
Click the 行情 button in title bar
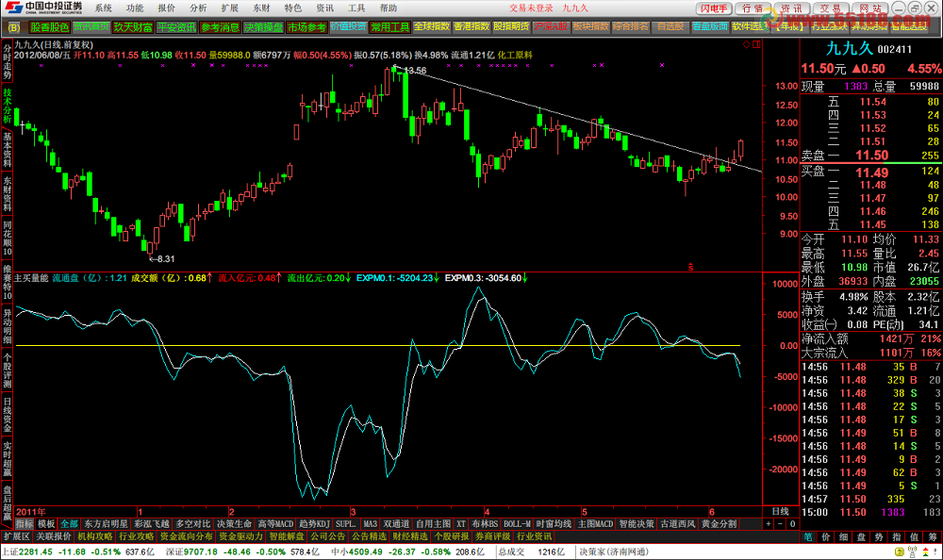point(753,8)
